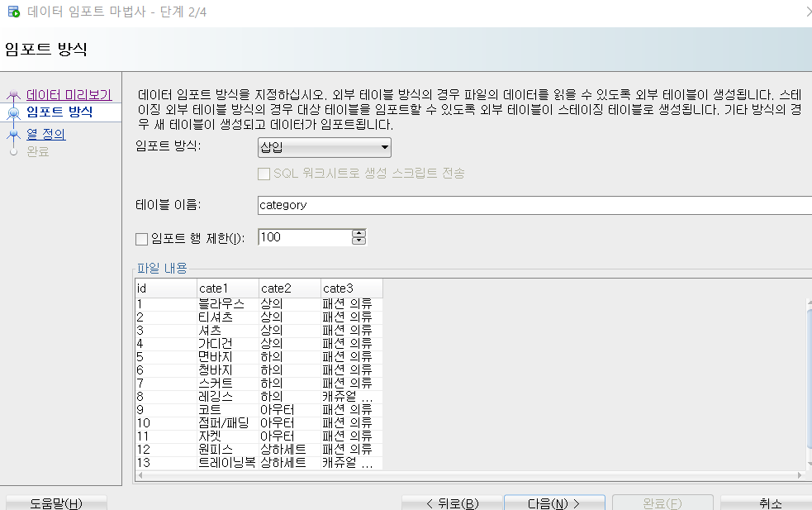Select the 청바지 cell

[228, 370]
